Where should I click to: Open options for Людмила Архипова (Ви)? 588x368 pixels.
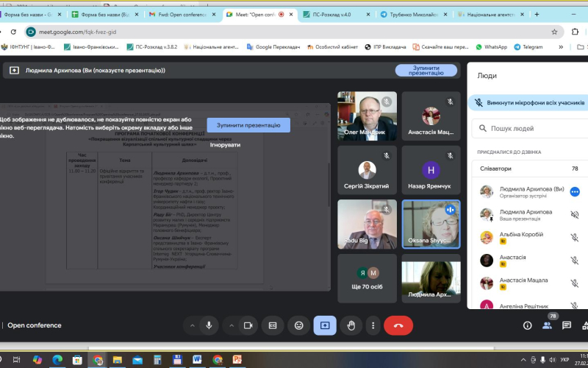click(x=575, y=192)
